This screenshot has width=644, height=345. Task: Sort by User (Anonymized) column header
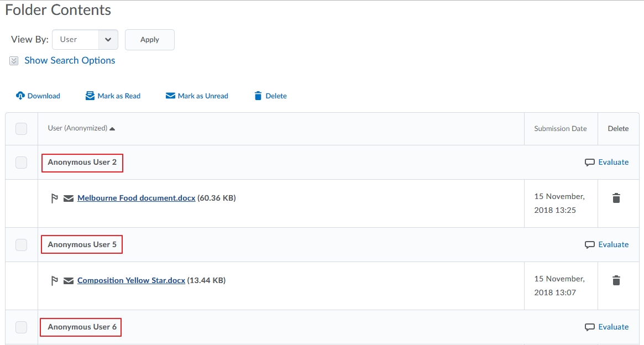77,128
